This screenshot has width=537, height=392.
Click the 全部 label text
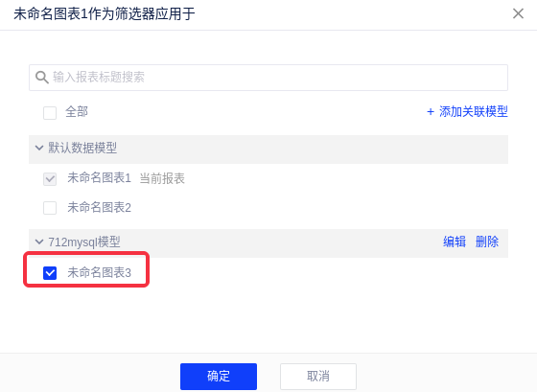click(77, 112)
